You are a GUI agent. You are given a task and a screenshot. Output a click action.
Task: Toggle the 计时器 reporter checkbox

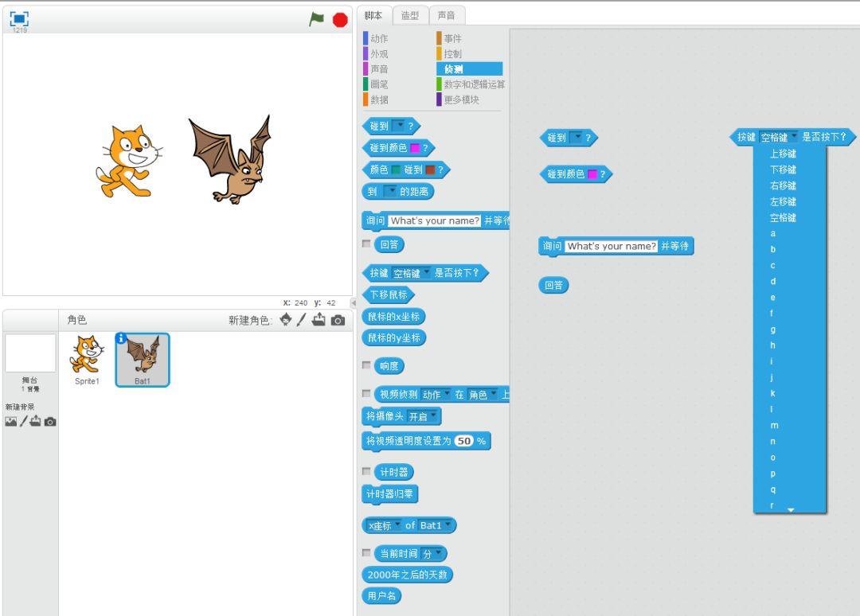(x=366, y=471)
